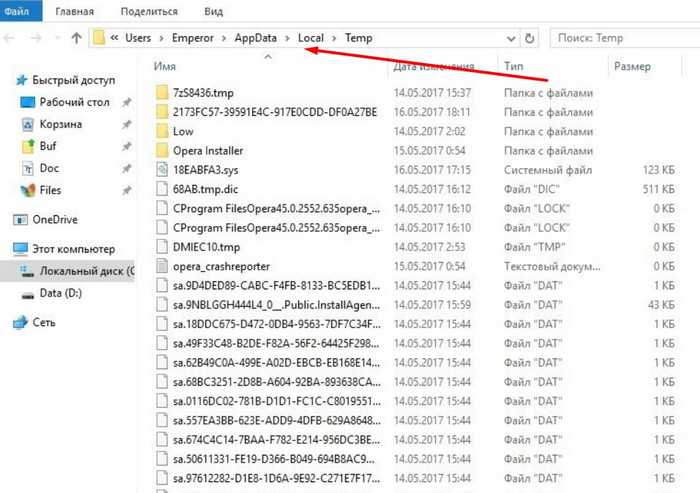The width and height of the screenshot is (700, 493).
Task: Click the opera_crashreporter text document icon
Action: click(x=162, y=266)
